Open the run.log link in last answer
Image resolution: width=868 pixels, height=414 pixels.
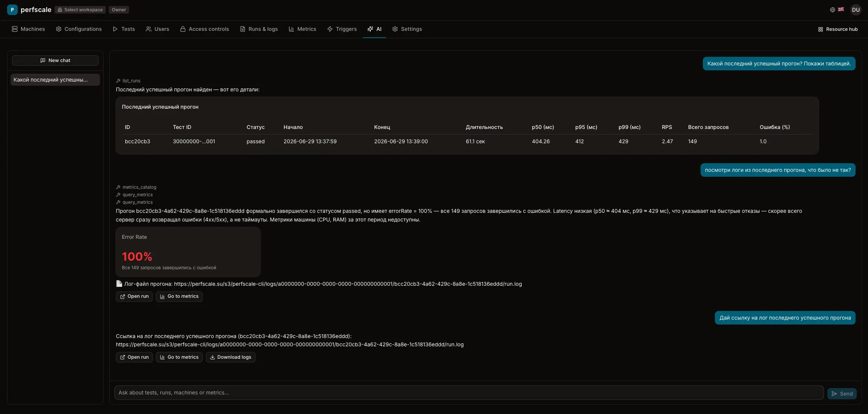pos(290,345)
